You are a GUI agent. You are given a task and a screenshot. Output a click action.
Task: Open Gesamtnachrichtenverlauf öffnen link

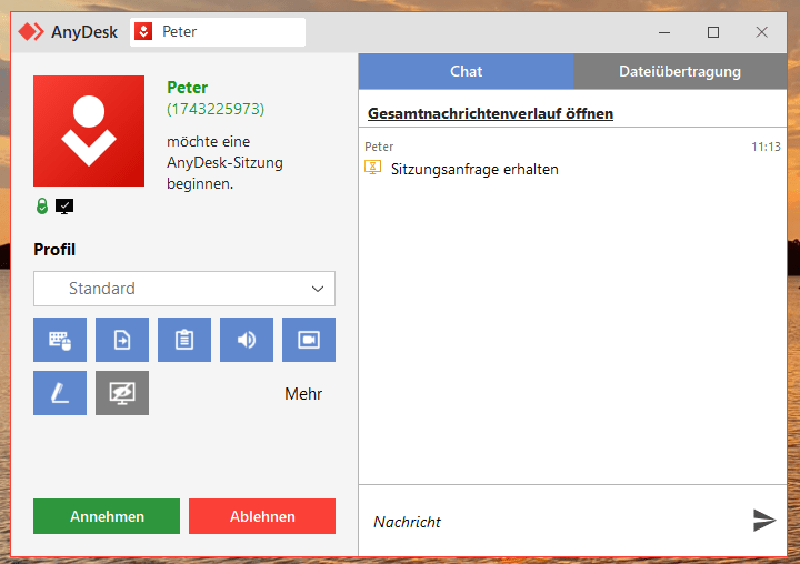[x=490, y=114]
